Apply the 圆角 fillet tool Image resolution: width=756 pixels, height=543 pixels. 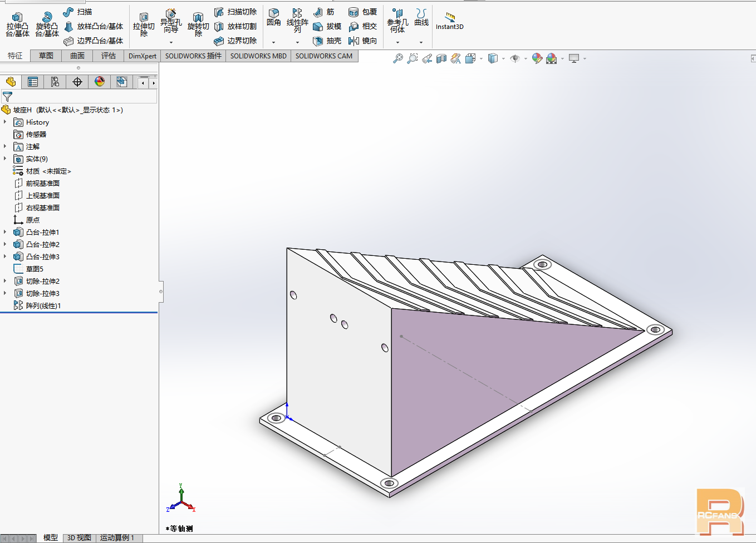click(273, 17)
